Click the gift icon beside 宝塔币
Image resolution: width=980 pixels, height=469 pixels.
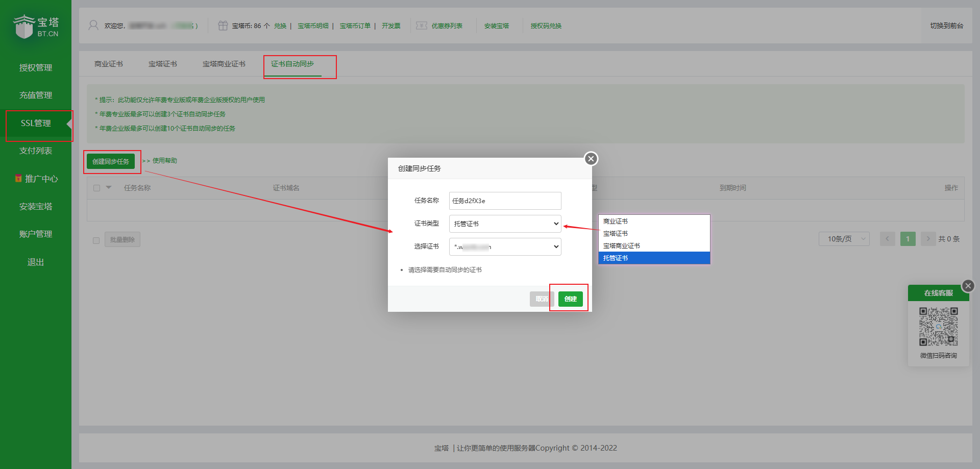(223, 26)
